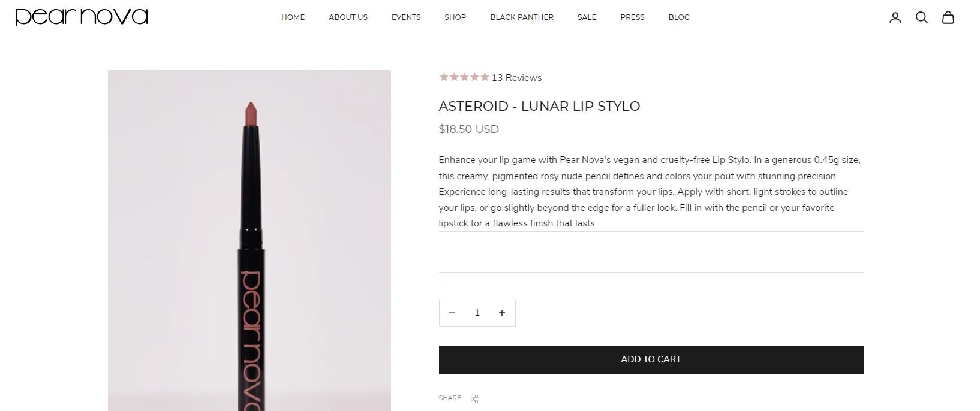
Task: Click the search magnifier icon
Action: pyautogui.click(x=922, y=17)
